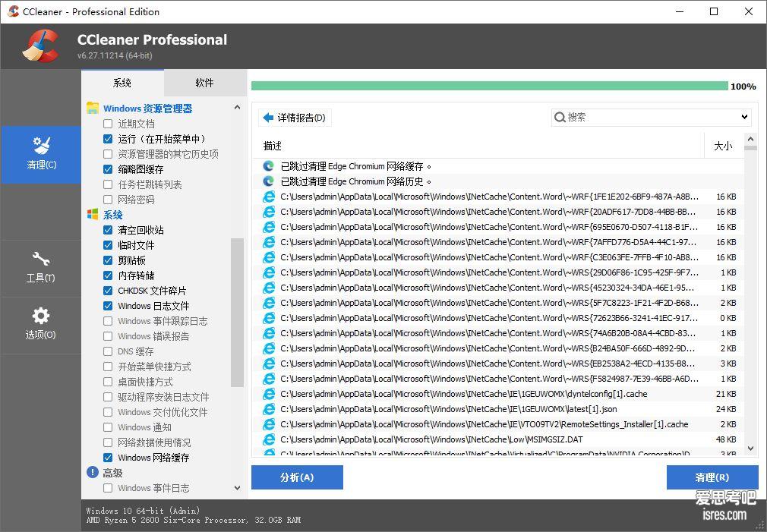Toggle the 剪贴板 checkbox
Viewport: 767px width, 532px height.
[x=108, y=260]
